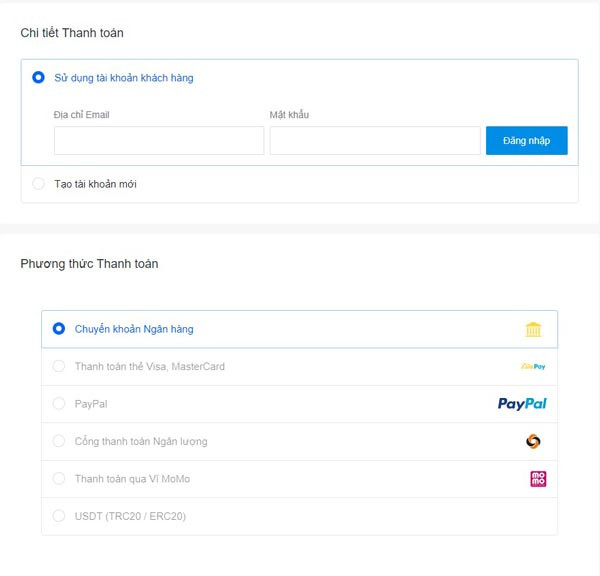Click the USDT (TRC20 / ERC20) label text

point(130,516)
